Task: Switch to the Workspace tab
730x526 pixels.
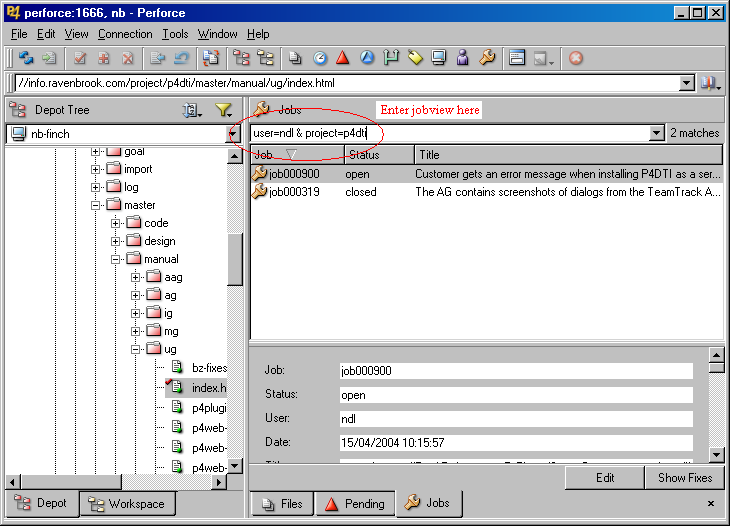Action: coord(127,503)
